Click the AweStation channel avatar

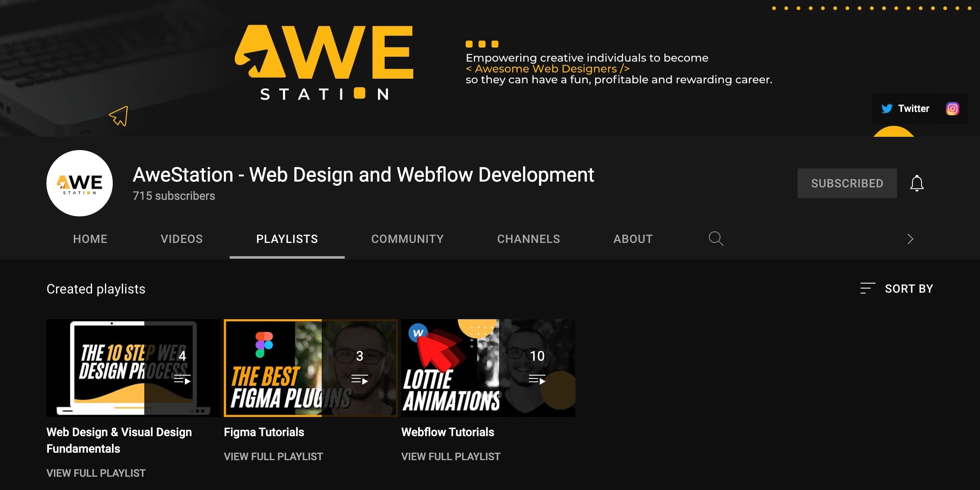point(79,183)
